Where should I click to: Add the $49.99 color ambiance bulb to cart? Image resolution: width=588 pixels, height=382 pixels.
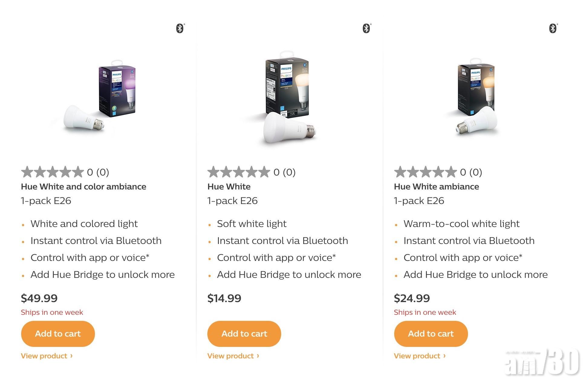pos(58,334)
